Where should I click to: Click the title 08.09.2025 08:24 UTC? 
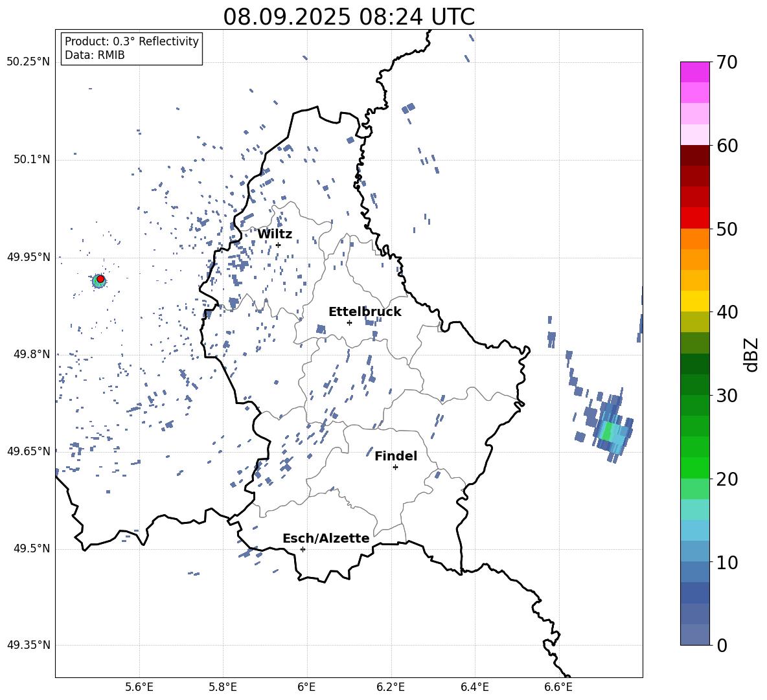(x=349, y=17)
